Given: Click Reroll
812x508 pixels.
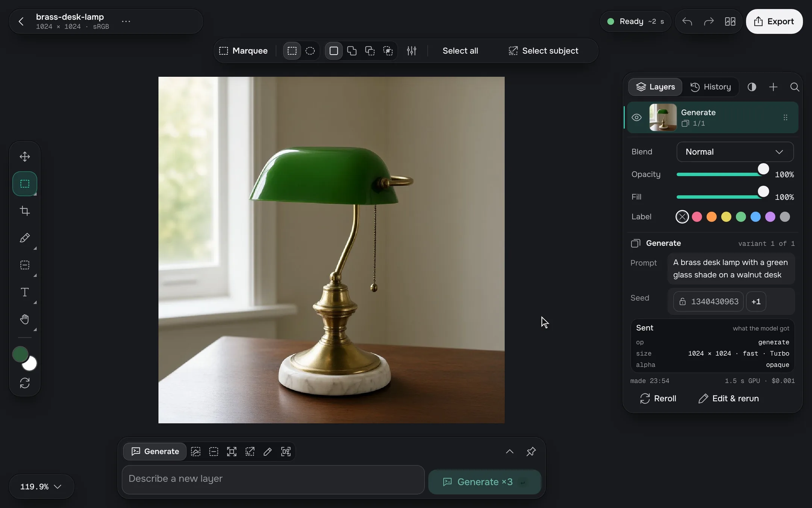Looking at the screenshot, I should [658, 398].
